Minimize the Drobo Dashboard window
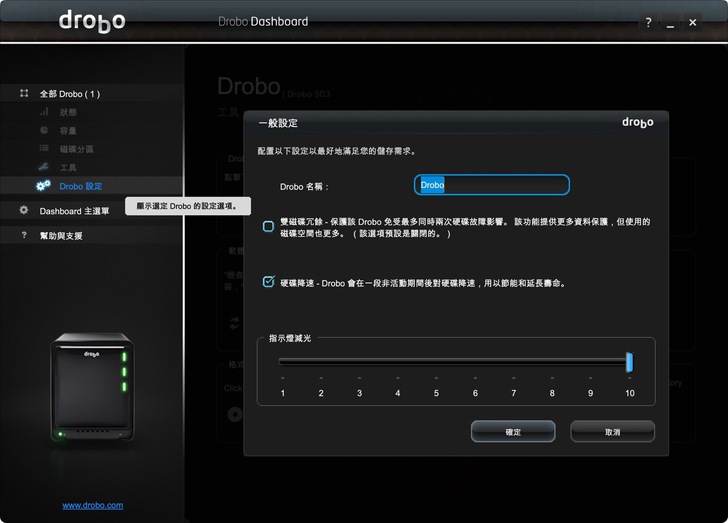The height and width of the screenshot is (523, 728). pyautogui.click(x=670, y=22)
